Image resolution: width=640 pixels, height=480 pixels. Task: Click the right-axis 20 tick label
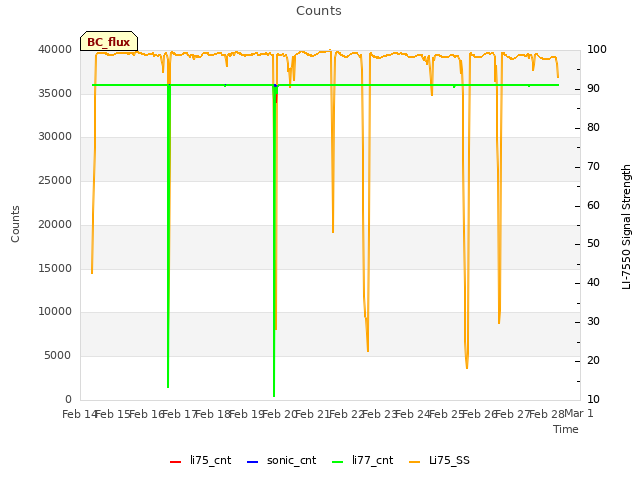[x=593, y=360]
